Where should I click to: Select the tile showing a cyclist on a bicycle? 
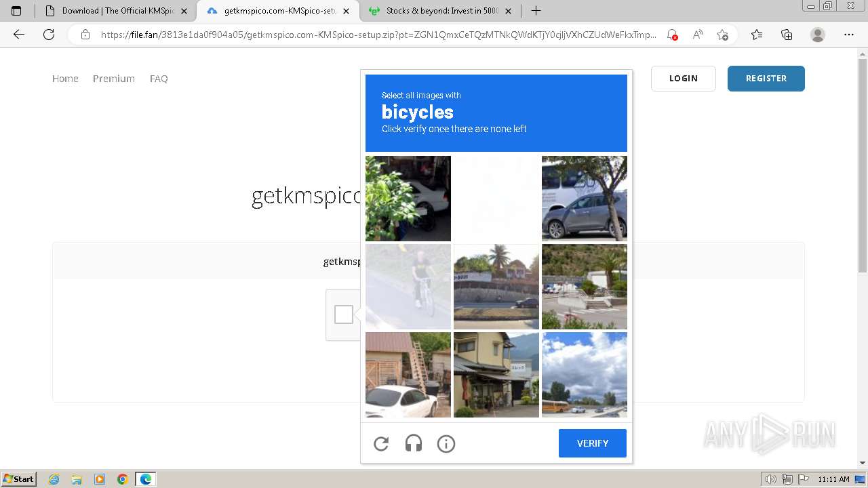click(408, 287)
